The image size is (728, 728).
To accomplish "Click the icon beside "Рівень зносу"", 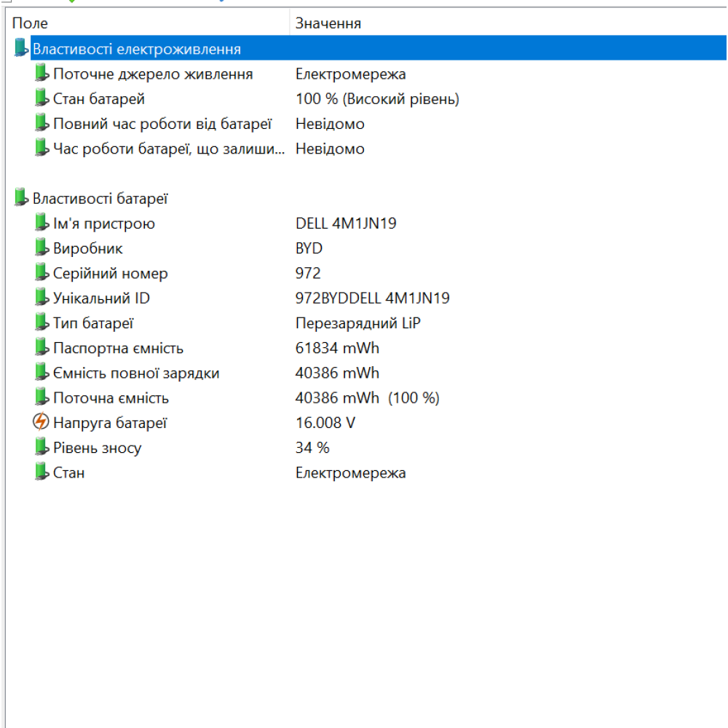I will coord(41,447).
